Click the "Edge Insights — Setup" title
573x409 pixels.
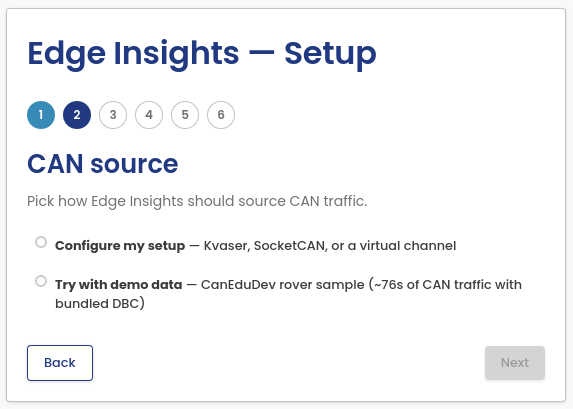click(202, 54)
